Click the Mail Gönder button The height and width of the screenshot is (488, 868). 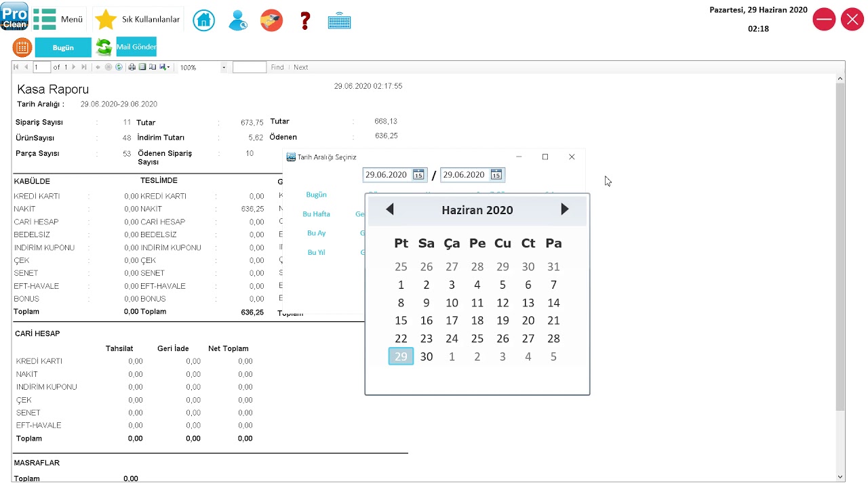pos(136,47)
